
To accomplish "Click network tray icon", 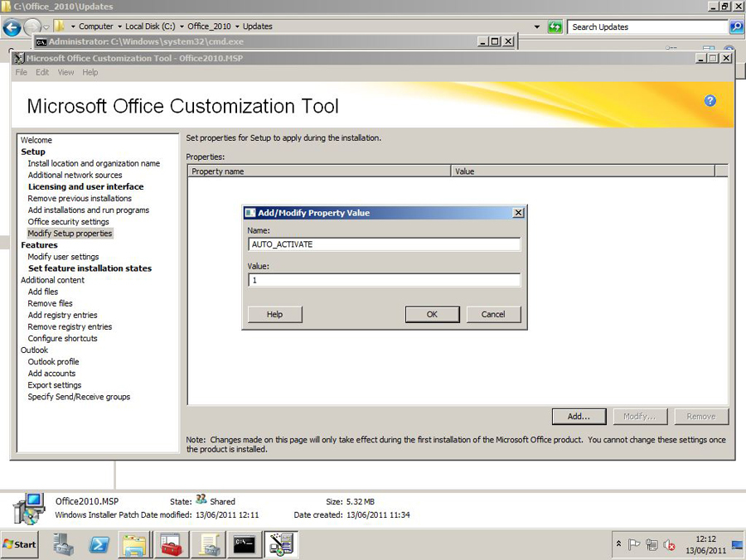I will (652, 545).
